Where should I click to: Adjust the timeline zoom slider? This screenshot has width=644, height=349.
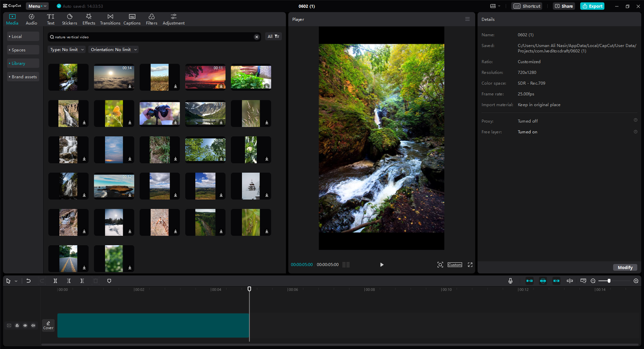click(x=609, y=281)
